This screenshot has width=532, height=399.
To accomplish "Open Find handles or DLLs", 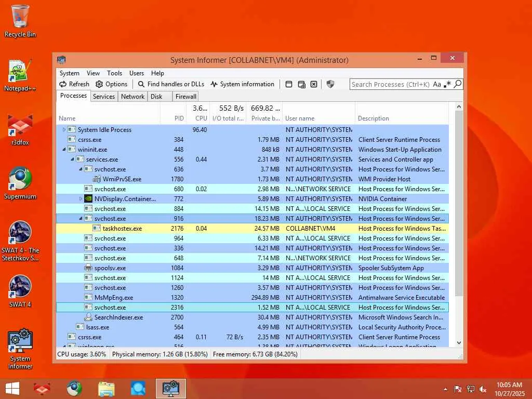I will click(x=171, y=84).
